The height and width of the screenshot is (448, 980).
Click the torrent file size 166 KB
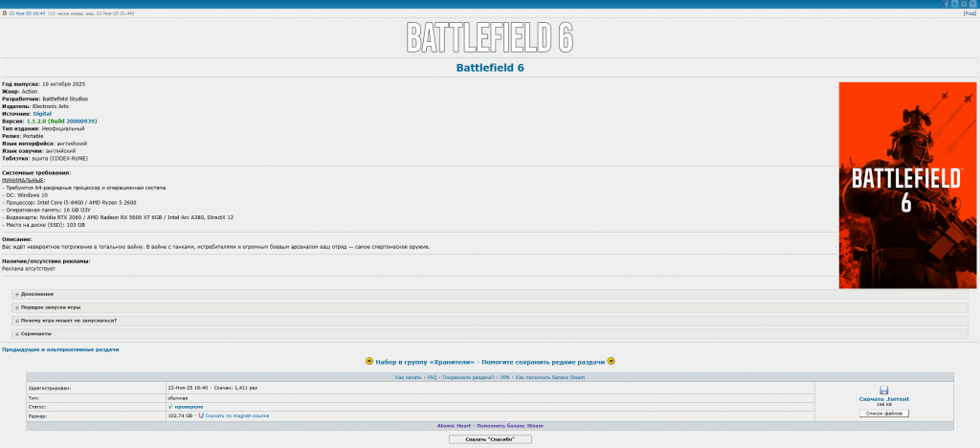(x=883, y=405)
